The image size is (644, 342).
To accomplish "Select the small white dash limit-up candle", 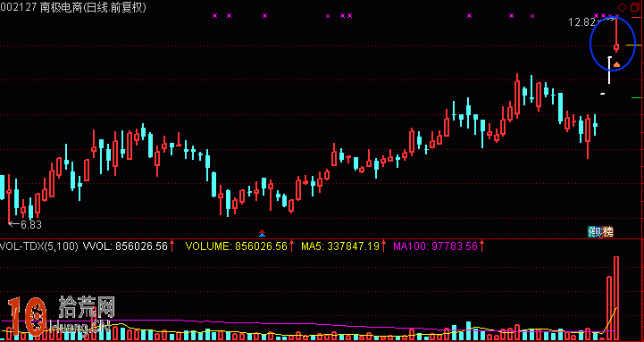I will click(603, 94).
